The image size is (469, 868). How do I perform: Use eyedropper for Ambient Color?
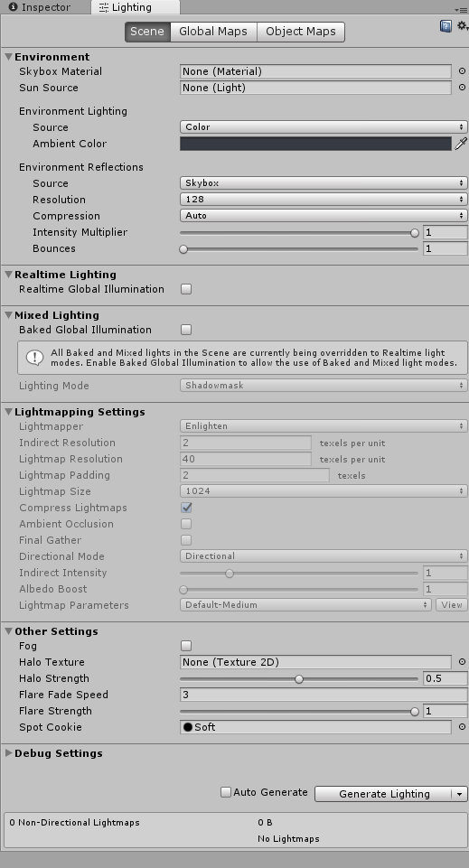tap(461, 144)
